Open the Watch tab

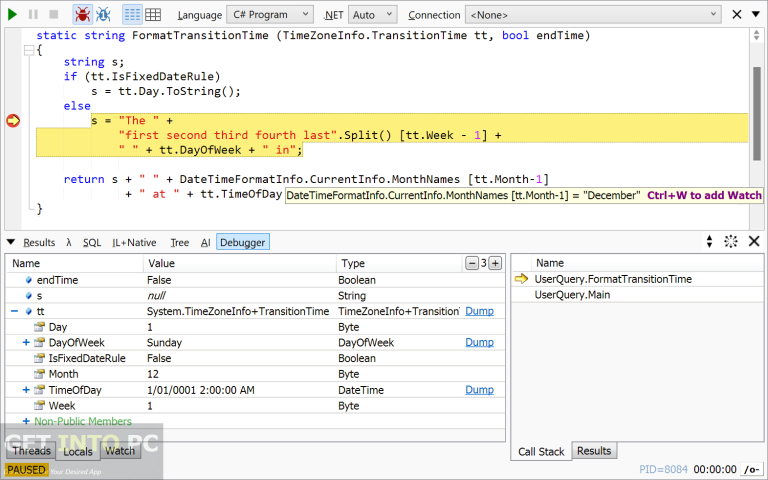point(120,451)
